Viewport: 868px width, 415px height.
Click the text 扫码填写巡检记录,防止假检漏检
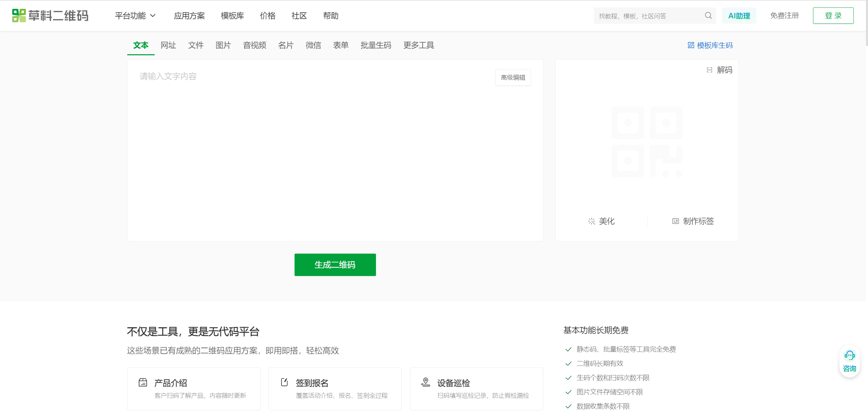click(x=483, y=395)
